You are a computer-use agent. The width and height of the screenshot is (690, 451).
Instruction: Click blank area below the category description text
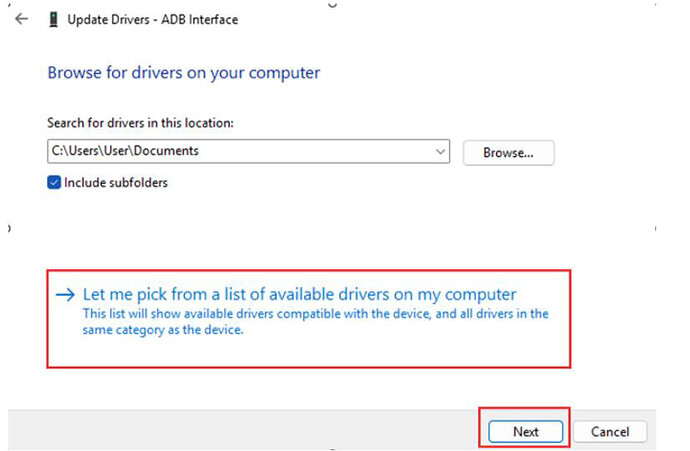tap(308, 352)
